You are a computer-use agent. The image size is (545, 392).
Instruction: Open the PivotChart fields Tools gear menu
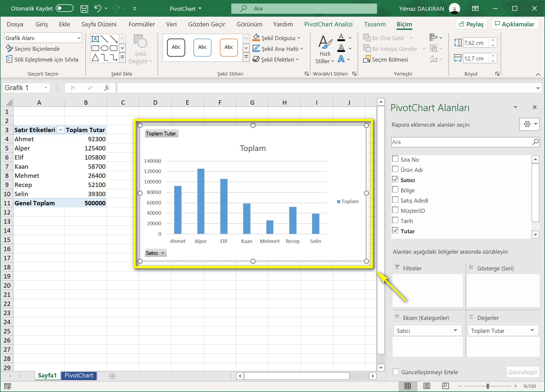point(529,124)
